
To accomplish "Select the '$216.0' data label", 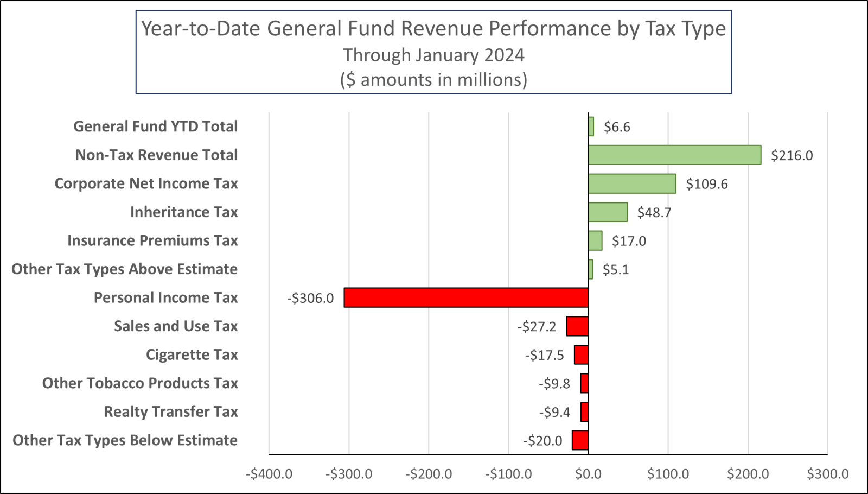I will pyautogui.click(x=792, y=156).
